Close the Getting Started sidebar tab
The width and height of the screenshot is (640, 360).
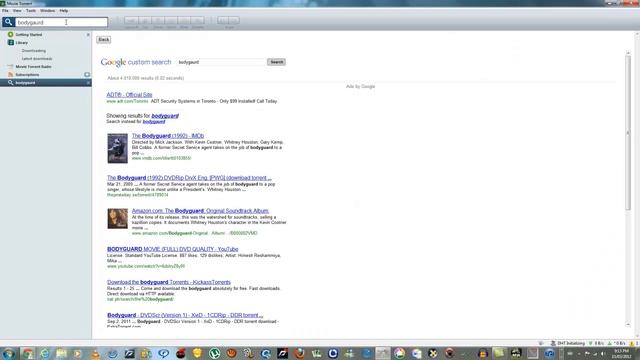click(88, 35)
